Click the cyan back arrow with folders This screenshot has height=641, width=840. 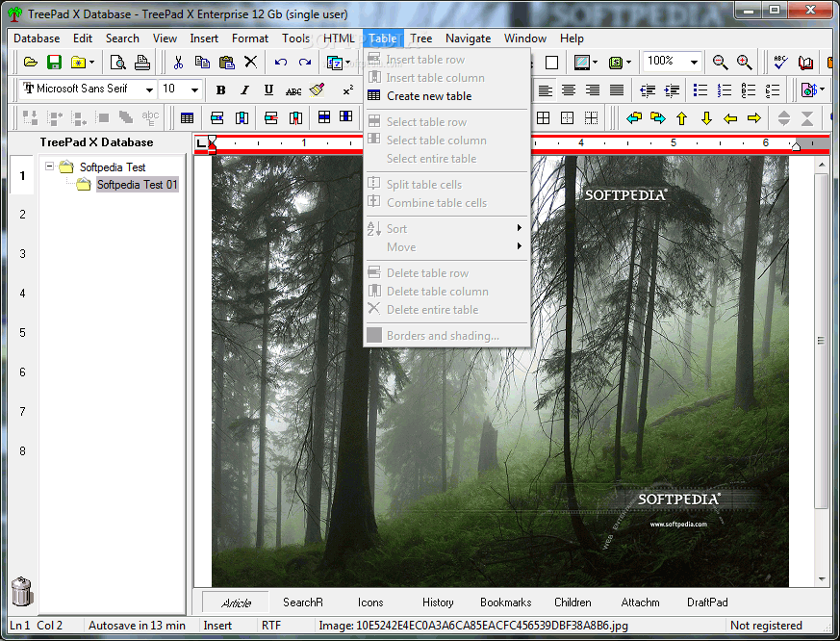tap(634, 118)
